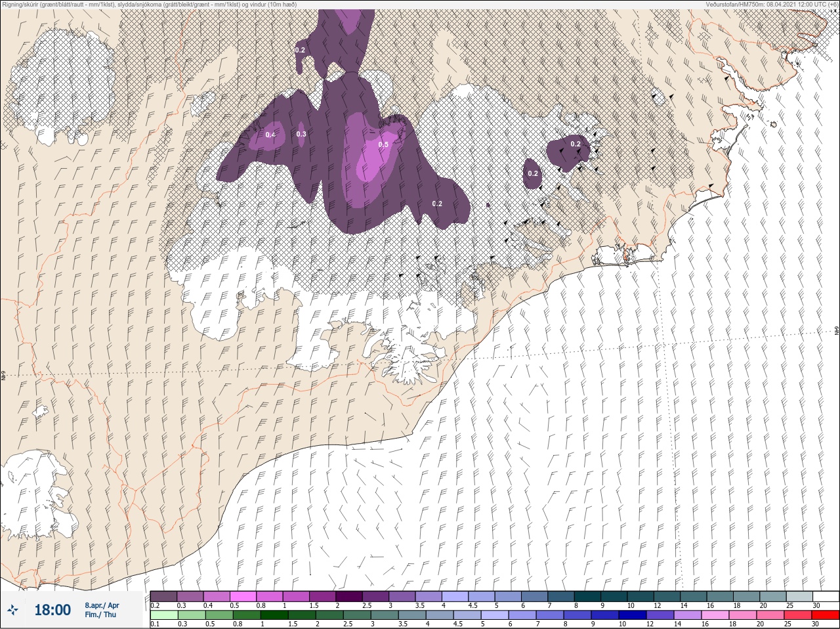Select the darkest green 1 swatch in lower legend

tap(274, 615)
